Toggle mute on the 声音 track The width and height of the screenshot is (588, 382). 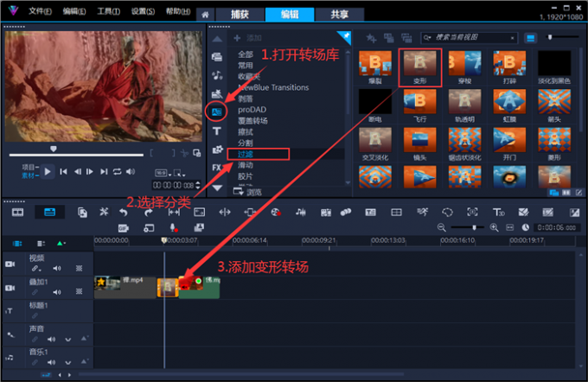50,339
